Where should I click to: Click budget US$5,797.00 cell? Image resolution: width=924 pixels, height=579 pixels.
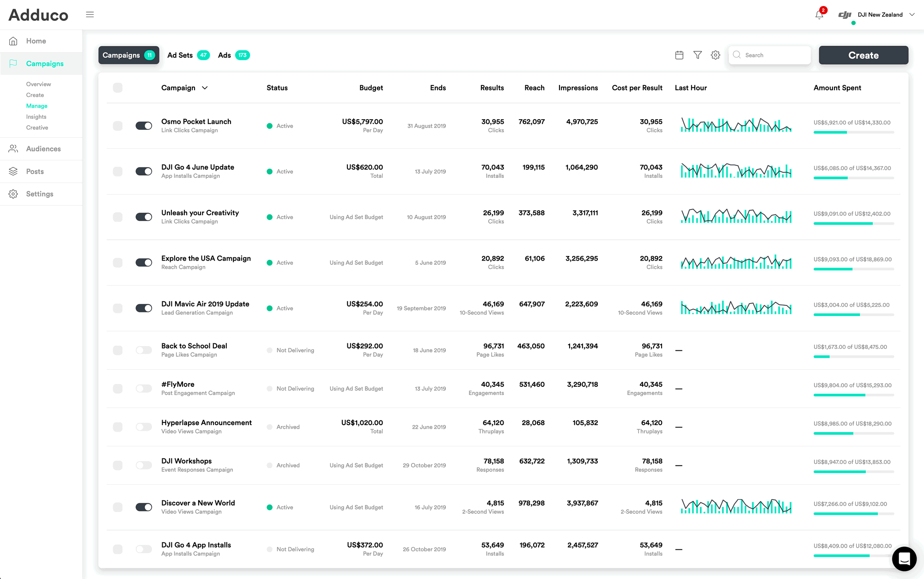[x=362, y=122]
